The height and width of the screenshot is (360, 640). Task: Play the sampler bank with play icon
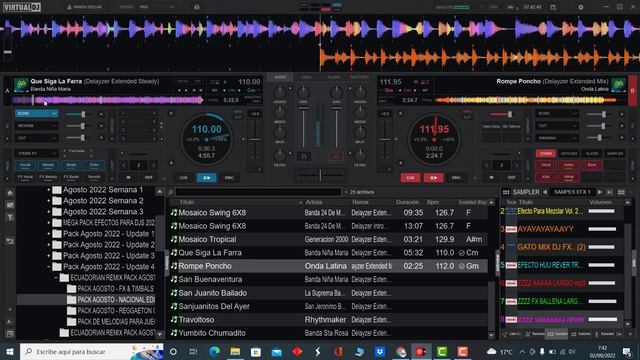pyautogui.click(x=600, y=192)
